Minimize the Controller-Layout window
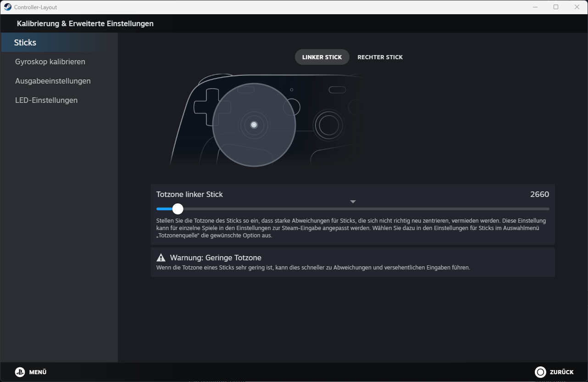 [535, 7]
